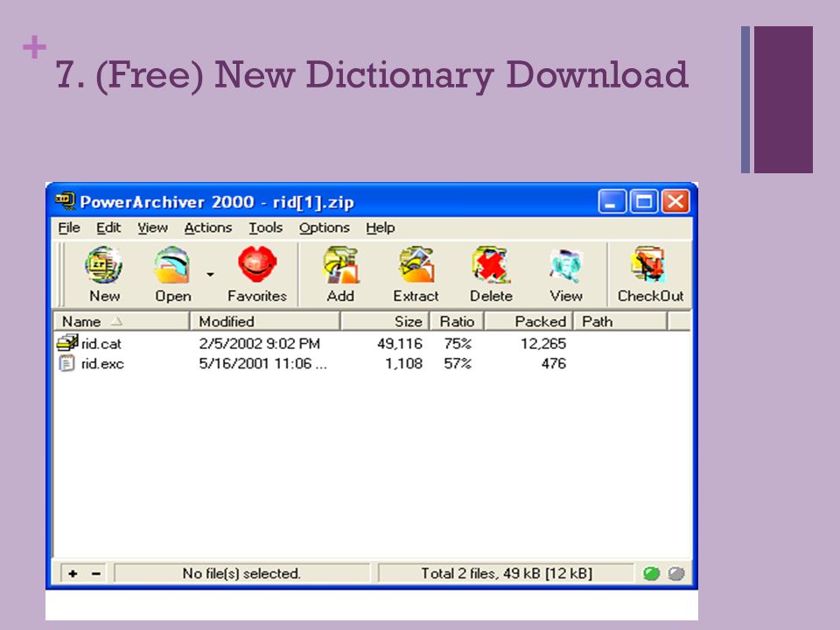The image size is (840, 630).
Task: Create a new archive with the New icon
Action: pyautogui.click(x=104, y=265)
